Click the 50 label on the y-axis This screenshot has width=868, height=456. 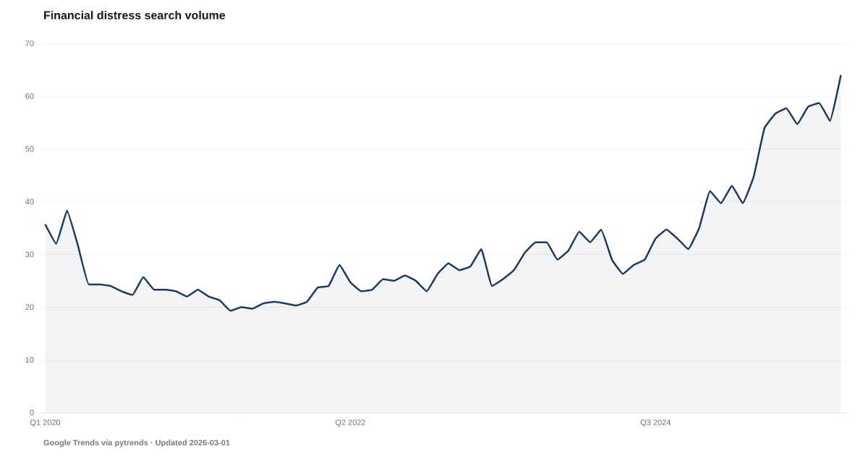point(30,149)
